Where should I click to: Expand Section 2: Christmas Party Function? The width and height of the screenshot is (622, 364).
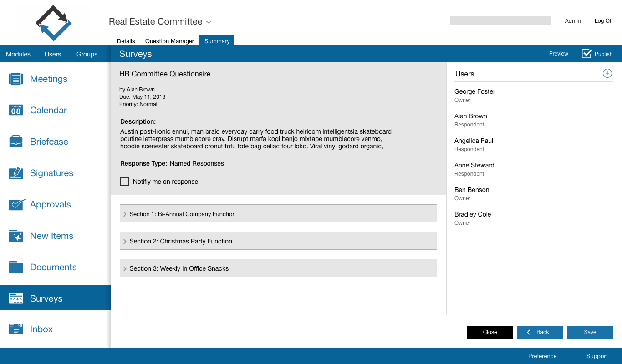(278, 241)
